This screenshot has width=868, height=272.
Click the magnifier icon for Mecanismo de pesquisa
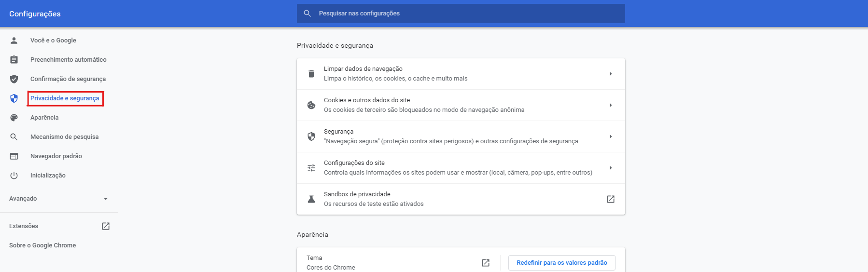(x=14, y=137)
